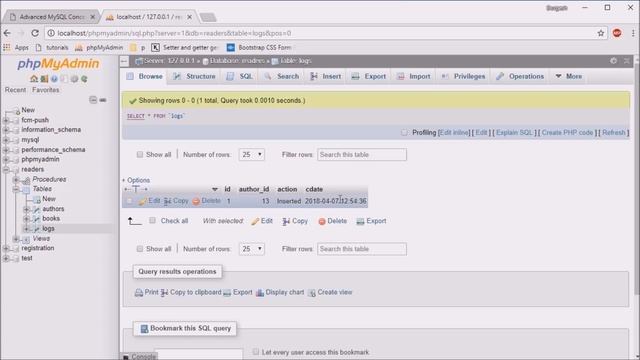Open the authors table in tree
Screen dimensions: 640x360
click(x=53, y=209)
